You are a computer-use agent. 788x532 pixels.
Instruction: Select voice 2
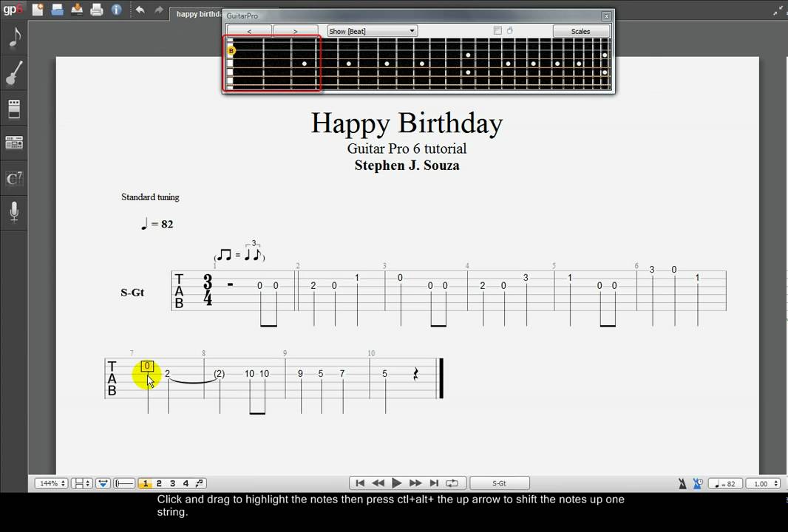pyautogui.click(x=159, y=483)
